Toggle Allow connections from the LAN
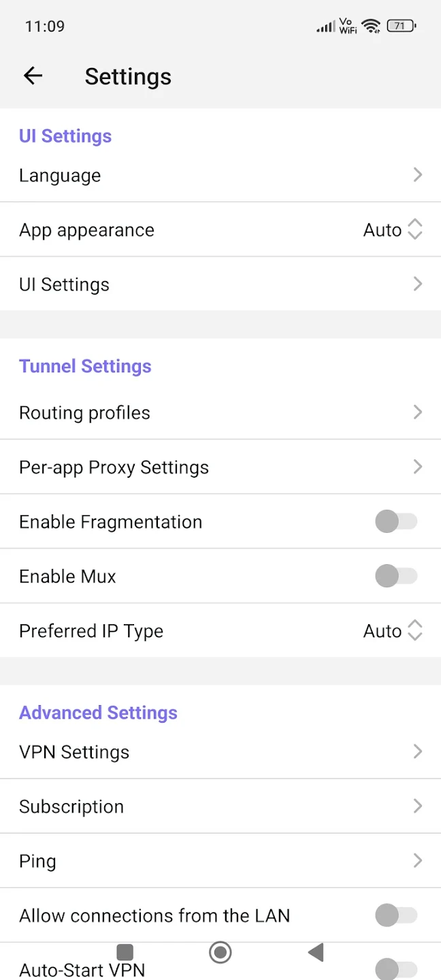441x980 pixels. pyautogui.click(x=397, y=915)
